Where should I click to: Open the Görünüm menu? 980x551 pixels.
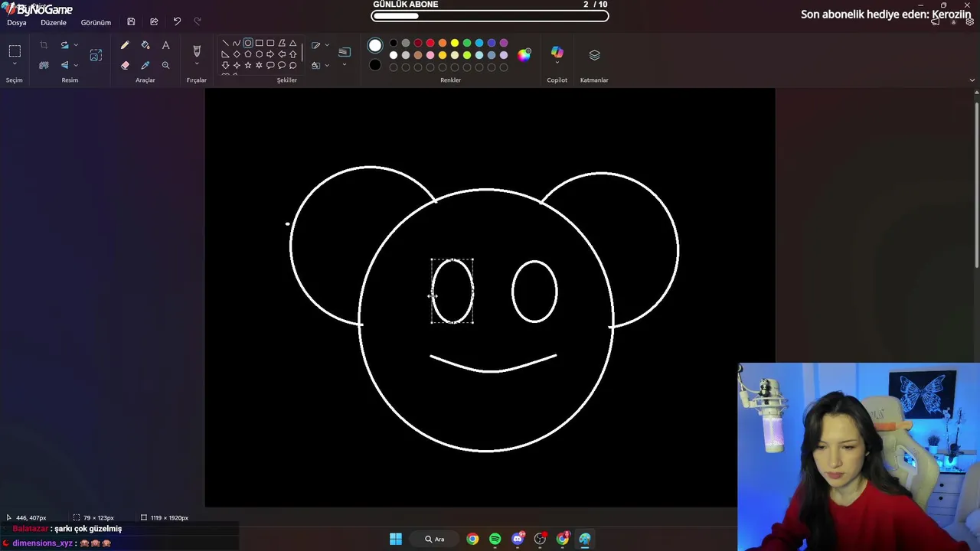click(x=96, y=22)
